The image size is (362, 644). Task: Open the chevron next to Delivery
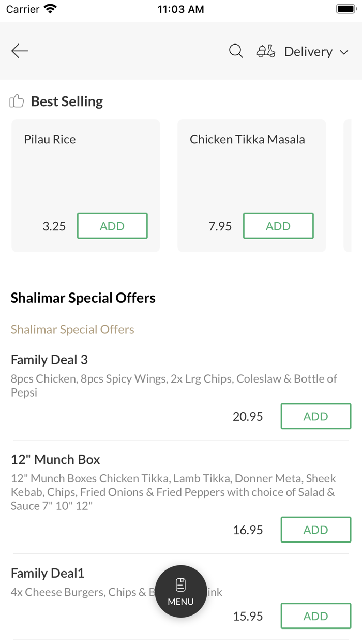[344, 52]
